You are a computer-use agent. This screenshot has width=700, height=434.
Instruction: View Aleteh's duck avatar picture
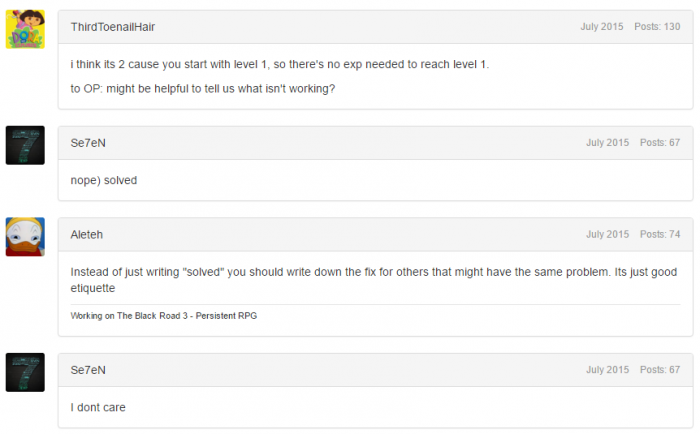click(x=25, y=237)
